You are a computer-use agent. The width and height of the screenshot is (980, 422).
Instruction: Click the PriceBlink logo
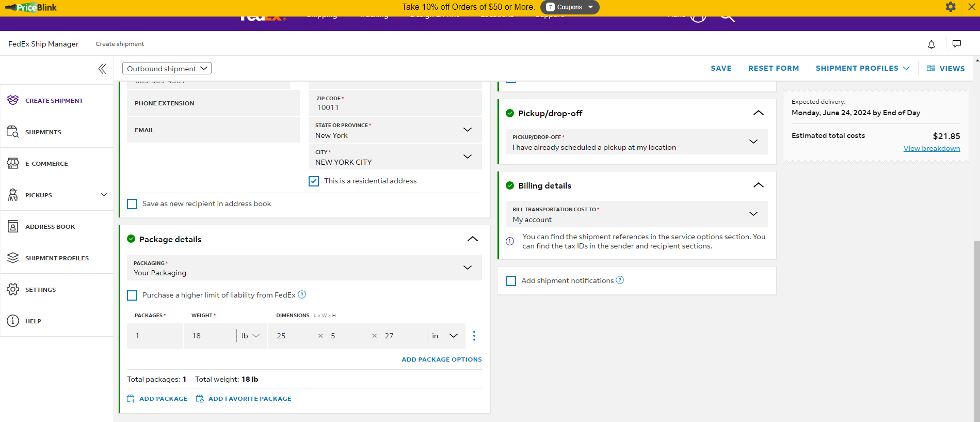[31, 7]
